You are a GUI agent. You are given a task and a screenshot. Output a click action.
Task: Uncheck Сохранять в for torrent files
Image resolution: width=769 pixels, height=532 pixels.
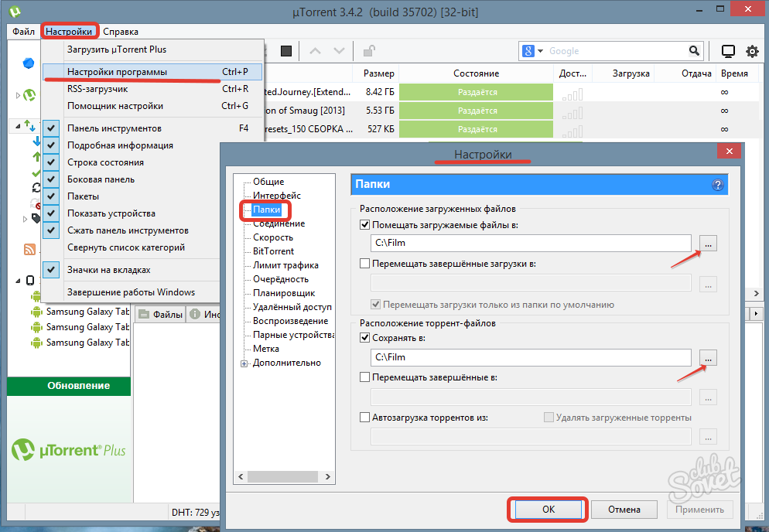pyautogui.click(x=364, y=337)
